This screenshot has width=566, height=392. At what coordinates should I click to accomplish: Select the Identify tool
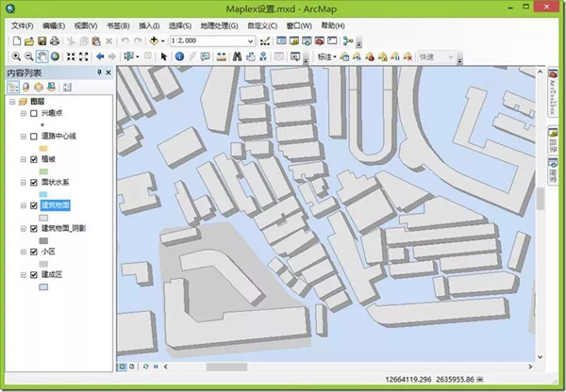[x=179, y=57]
